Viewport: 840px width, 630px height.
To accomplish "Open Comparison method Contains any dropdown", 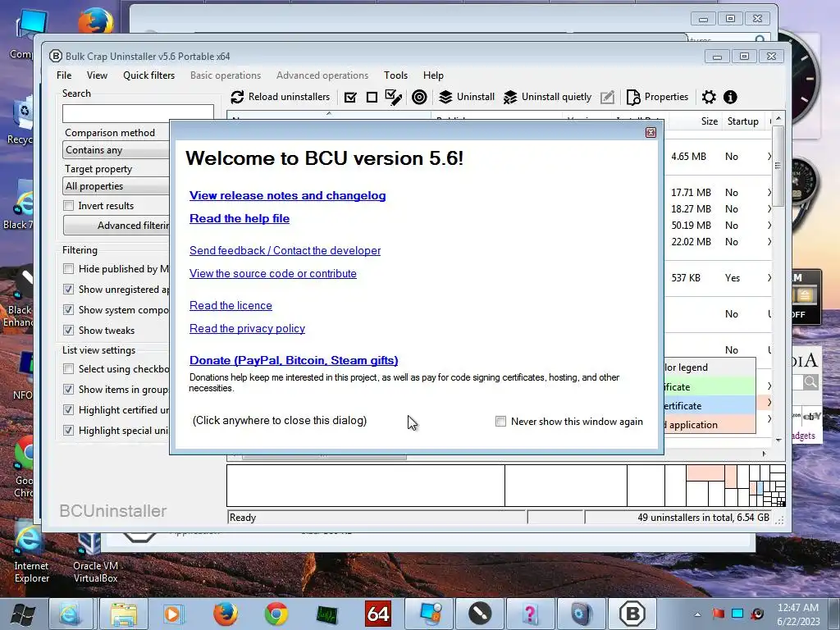I will point(116,150).
